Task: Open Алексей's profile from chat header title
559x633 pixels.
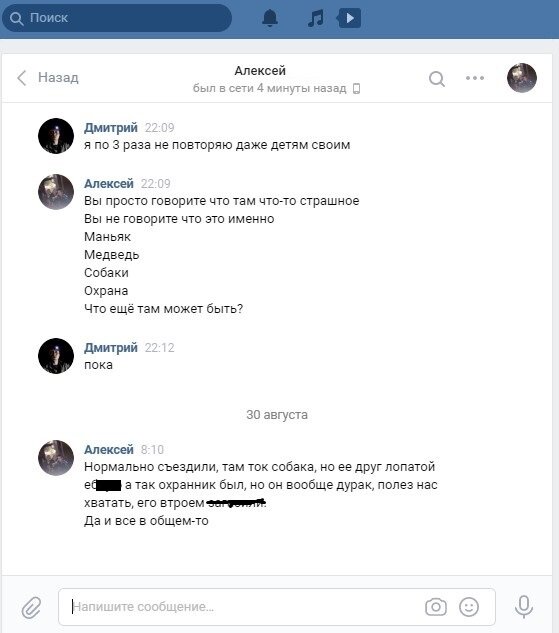Action: 260,71
